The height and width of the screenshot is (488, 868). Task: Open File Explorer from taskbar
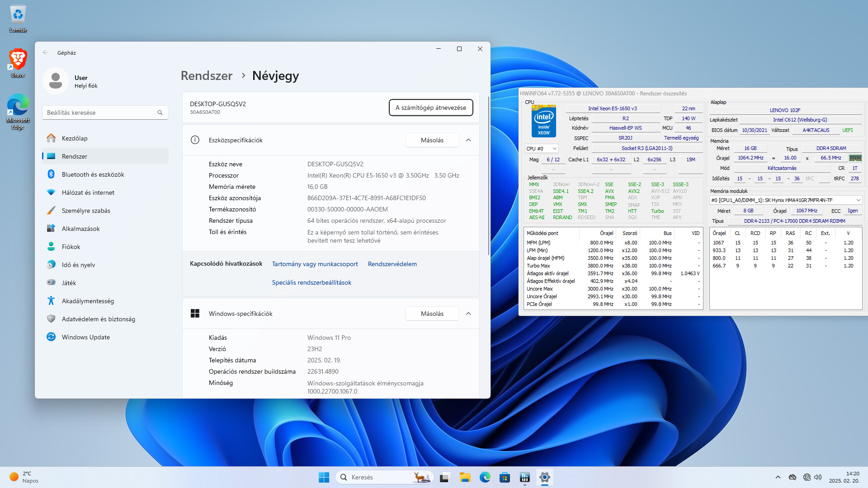tap(465, 477)
